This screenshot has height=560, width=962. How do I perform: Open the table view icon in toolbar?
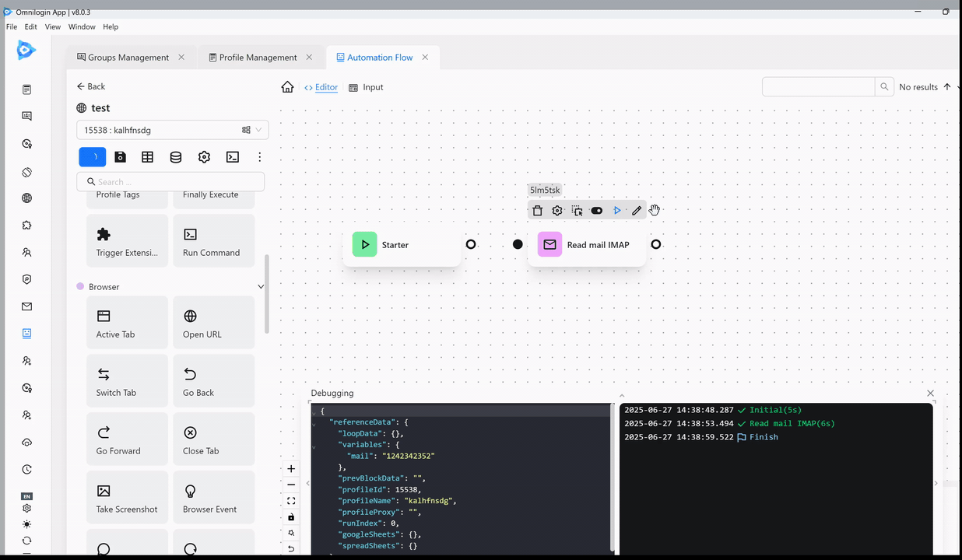(148, 157)
